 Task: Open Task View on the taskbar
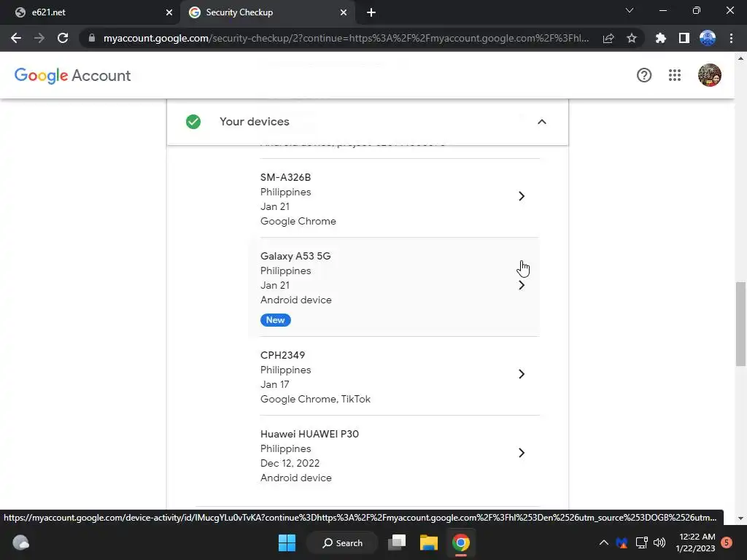click(x=397, y=542)
